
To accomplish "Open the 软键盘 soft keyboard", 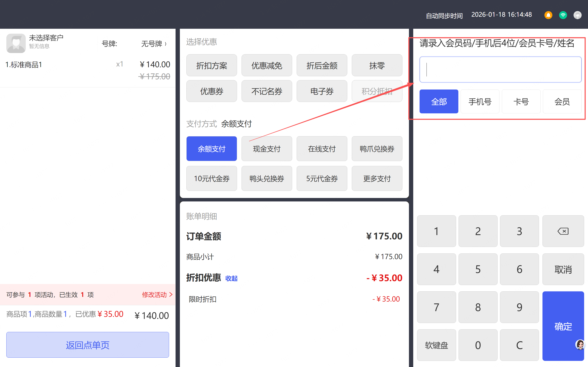I will coord(436,345).
